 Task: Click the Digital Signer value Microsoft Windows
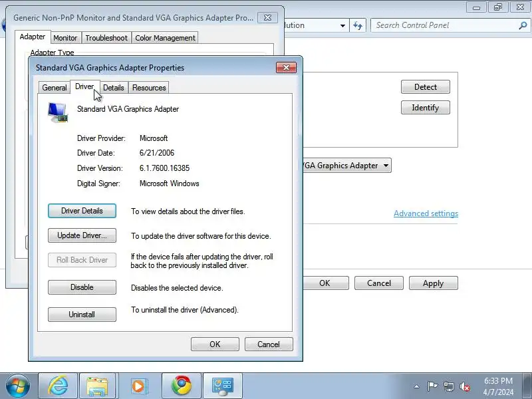pyautogui.click(x=170, y=184)
